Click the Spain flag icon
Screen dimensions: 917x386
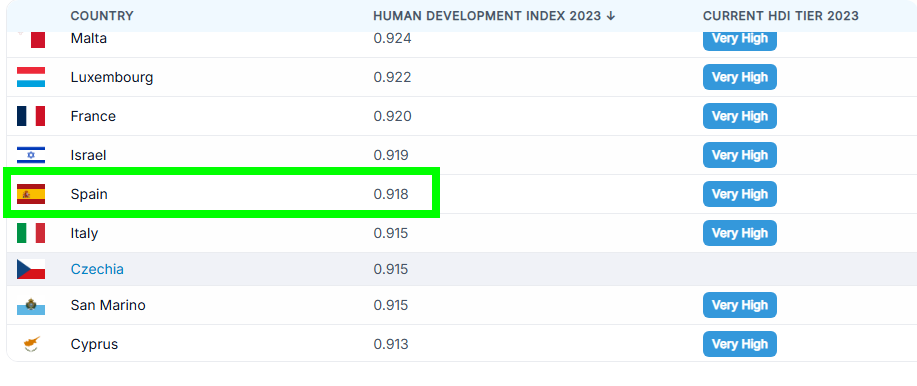click(x=31, y=194)
